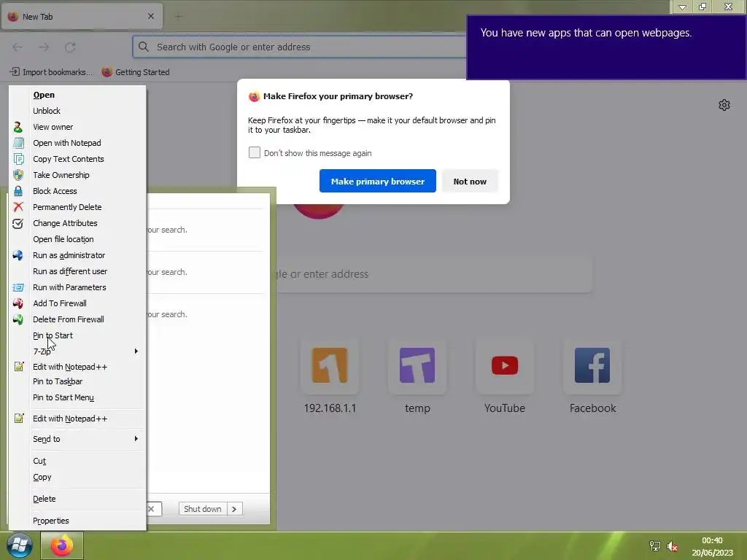The image size is (747, 560).
Task: Choose Pin to Taskbar
Action: [x=58, y=381]
